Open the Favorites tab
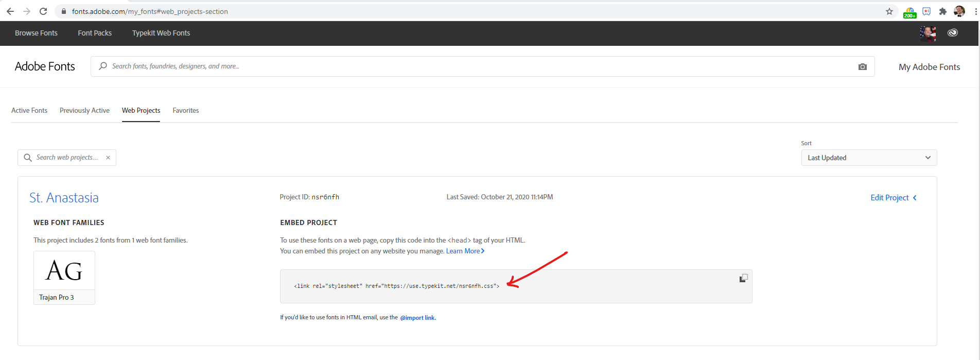 click(x=185, y=110)
